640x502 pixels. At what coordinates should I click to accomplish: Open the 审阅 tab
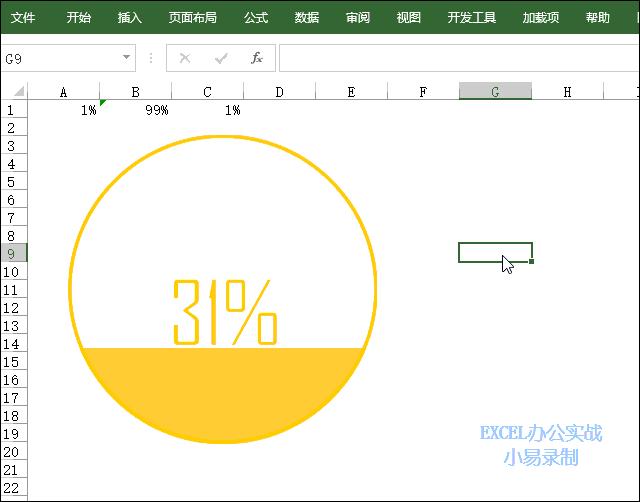(x=358, y=18)
